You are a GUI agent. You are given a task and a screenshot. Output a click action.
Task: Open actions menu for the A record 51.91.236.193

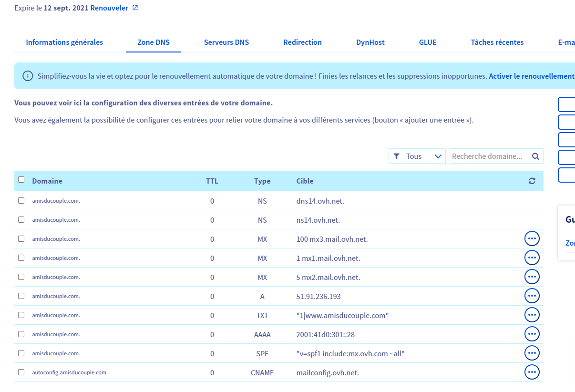(532, 296)
